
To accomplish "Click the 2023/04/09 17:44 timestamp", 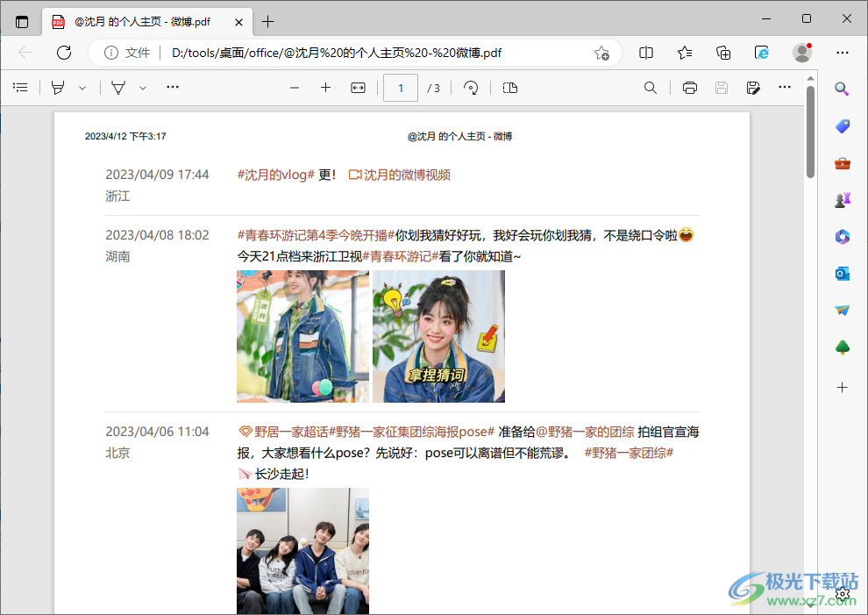I will [x=157, y=175].
